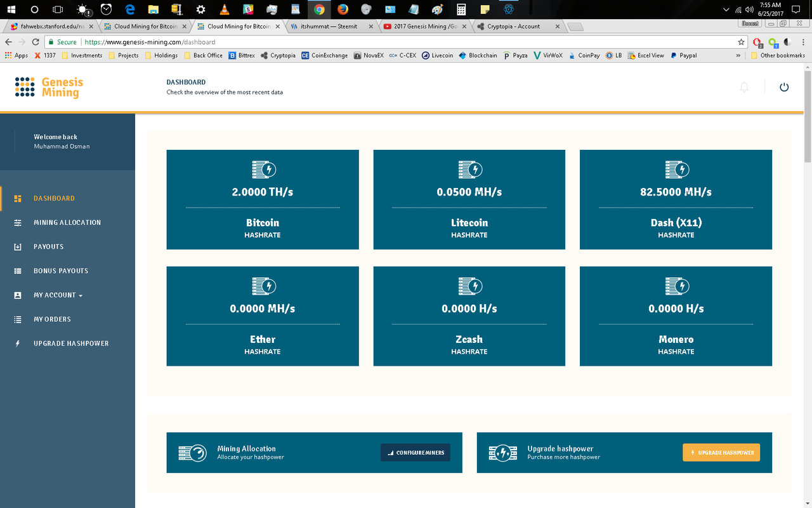Expand hidden bookmarks with the chevron
This screenshot has height=508, width=812.
tap(738, 55)
